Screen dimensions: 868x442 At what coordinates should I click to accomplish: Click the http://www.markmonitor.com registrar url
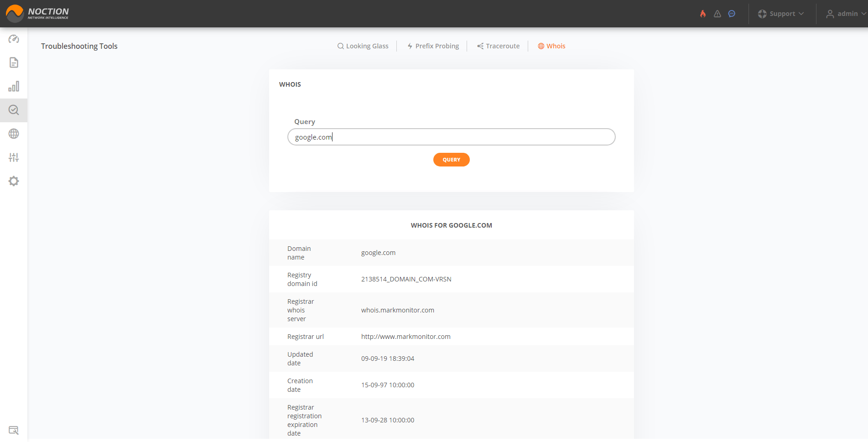tap(405, 337)
